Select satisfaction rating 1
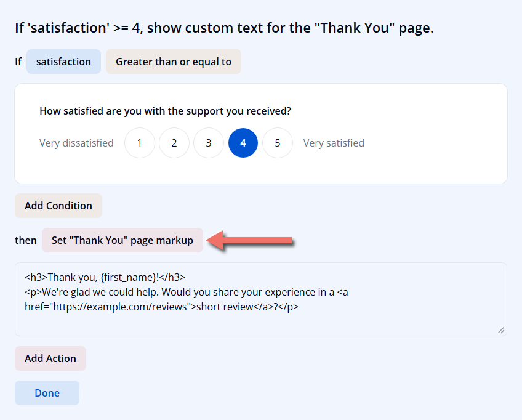The image size is (522, 420). (x=140, y=143)
